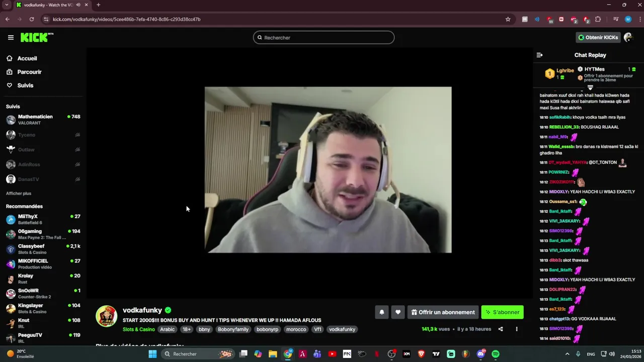The image size is (644, 362).
Task: Go back with the browser back arrow
Action: (8, 19)
